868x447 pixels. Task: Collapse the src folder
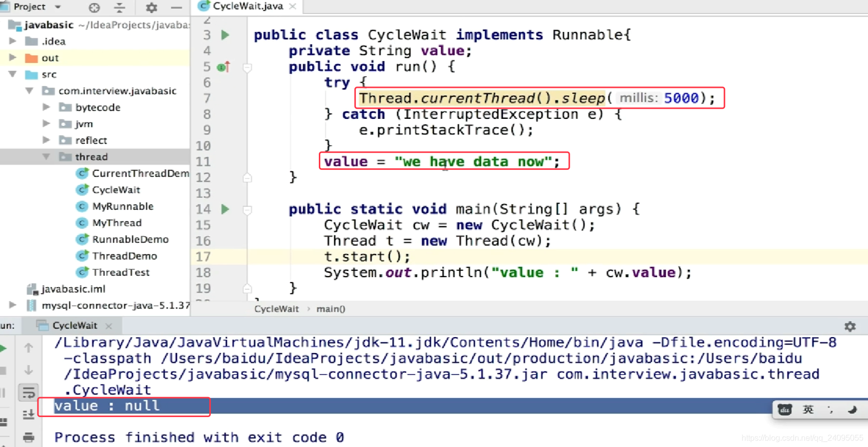pos(13,74)
